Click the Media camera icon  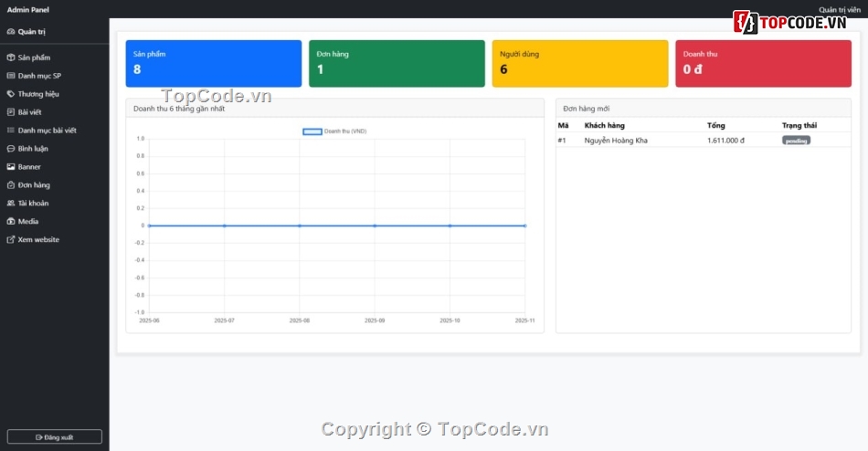11,221
